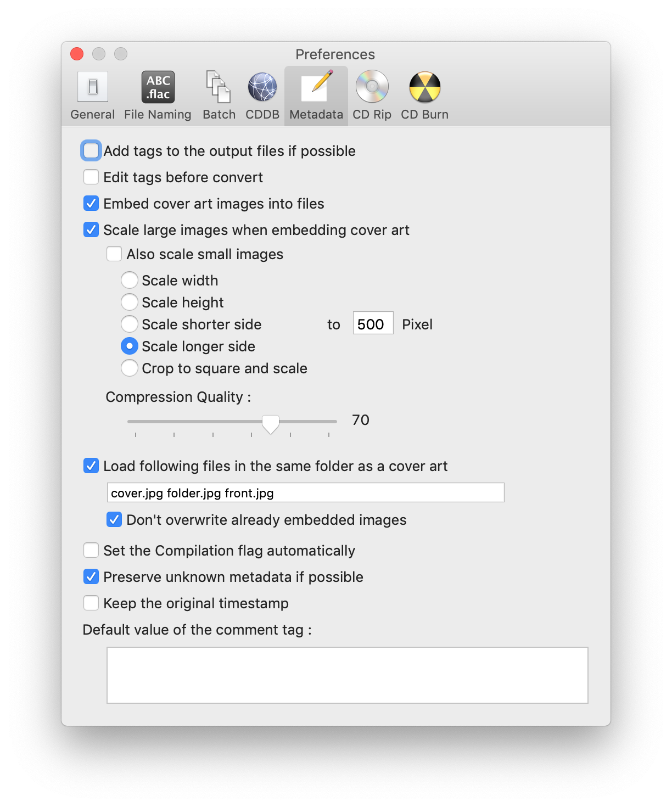This screenshot has height=807, width=672.
Task: Adjust the Compression Quality slider
Action: (x=271, y=422)
